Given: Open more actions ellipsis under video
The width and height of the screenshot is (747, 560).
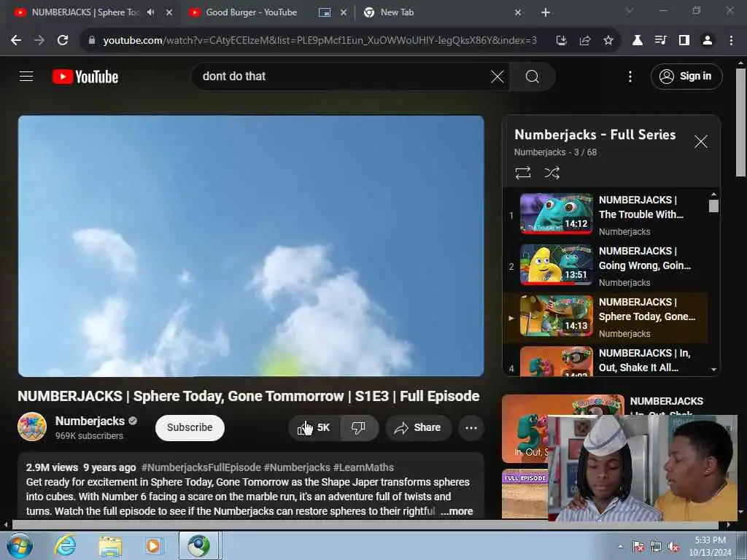Looking at the screenshot, I should (x=471, y=427).
